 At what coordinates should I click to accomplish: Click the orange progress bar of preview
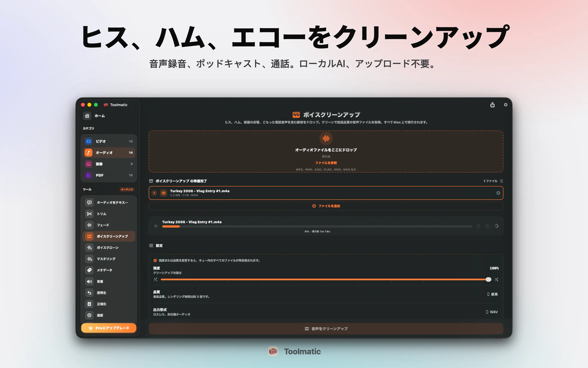(x=171, y=227)
